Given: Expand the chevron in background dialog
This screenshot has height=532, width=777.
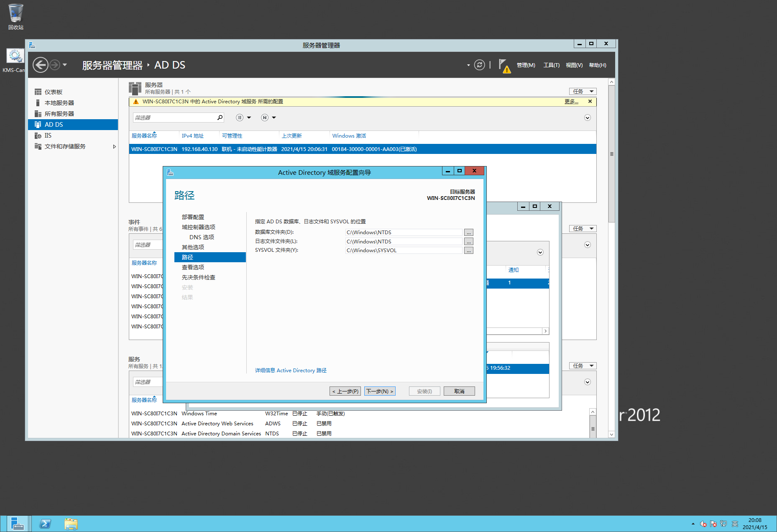Looking at the screenshot, I should (540, 252).
